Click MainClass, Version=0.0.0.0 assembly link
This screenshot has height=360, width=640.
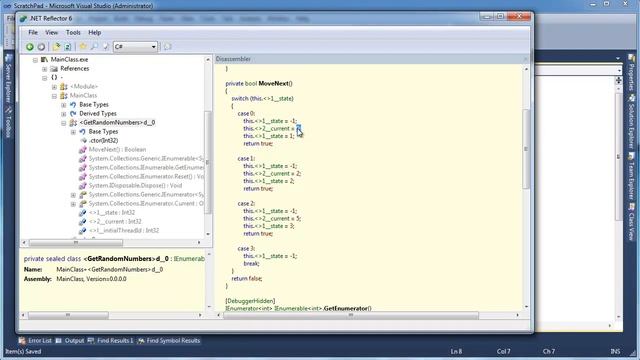click(x=91, y=279)
